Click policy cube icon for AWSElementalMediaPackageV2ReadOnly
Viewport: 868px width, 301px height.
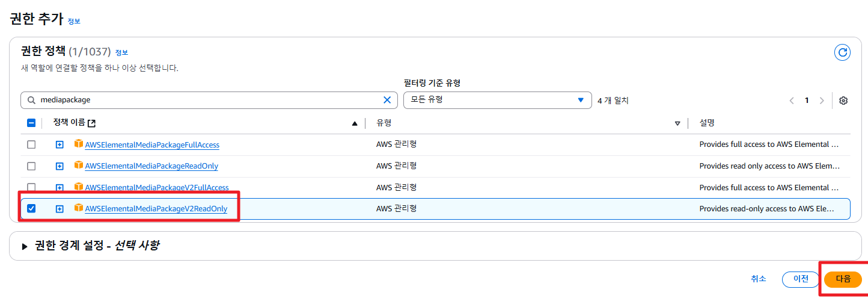point(78,208)
